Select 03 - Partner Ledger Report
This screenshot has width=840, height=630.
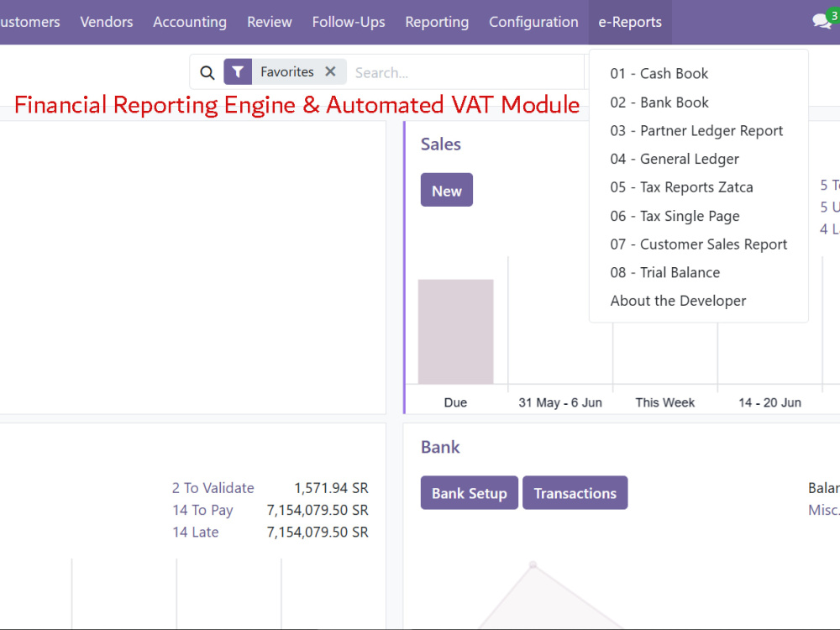(699, 131)
